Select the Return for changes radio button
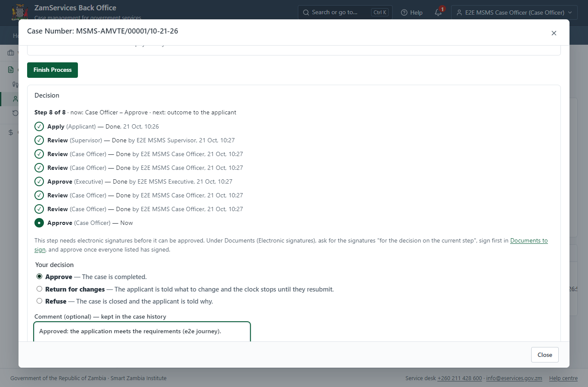The height and width of the screenshot is (387, 588). tap(40, 289)
